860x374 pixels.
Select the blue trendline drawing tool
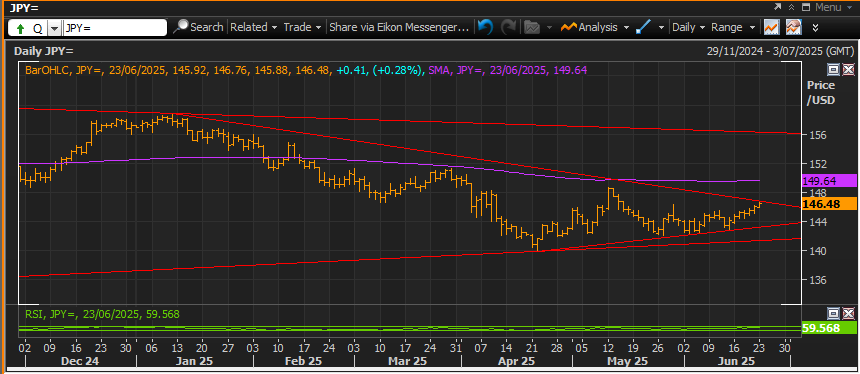643,27
